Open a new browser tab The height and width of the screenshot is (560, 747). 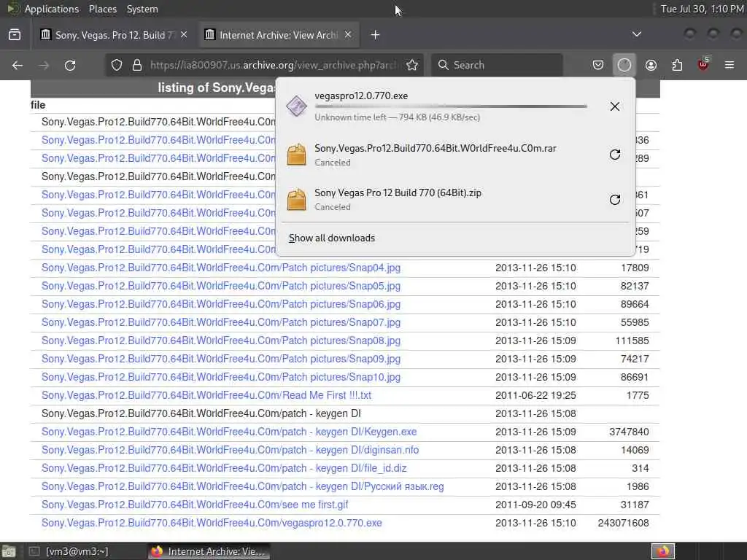375,35
